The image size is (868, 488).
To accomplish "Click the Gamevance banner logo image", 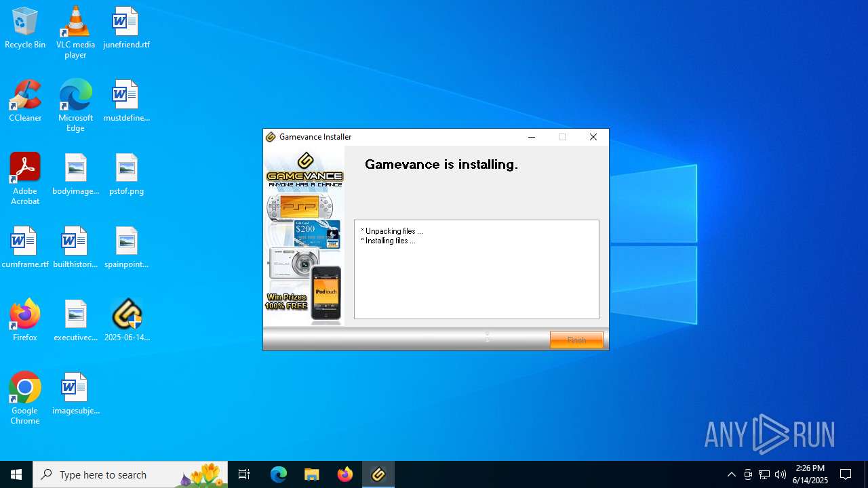I will [305, 169].
